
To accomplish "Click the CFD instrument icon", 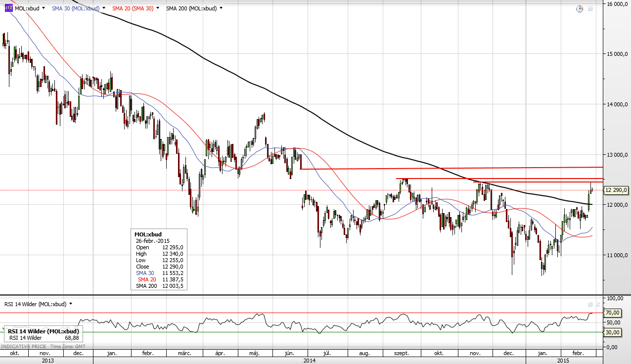I will click(x=9, y=8).
